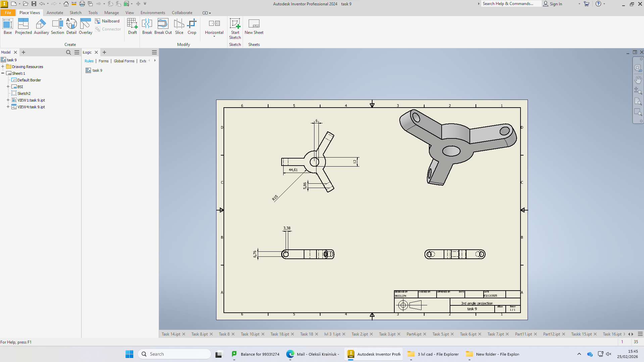This screenshot has width=644, height=362.
Task: Switch to the Annotate ribbon tab
Action: pos(55,13)
